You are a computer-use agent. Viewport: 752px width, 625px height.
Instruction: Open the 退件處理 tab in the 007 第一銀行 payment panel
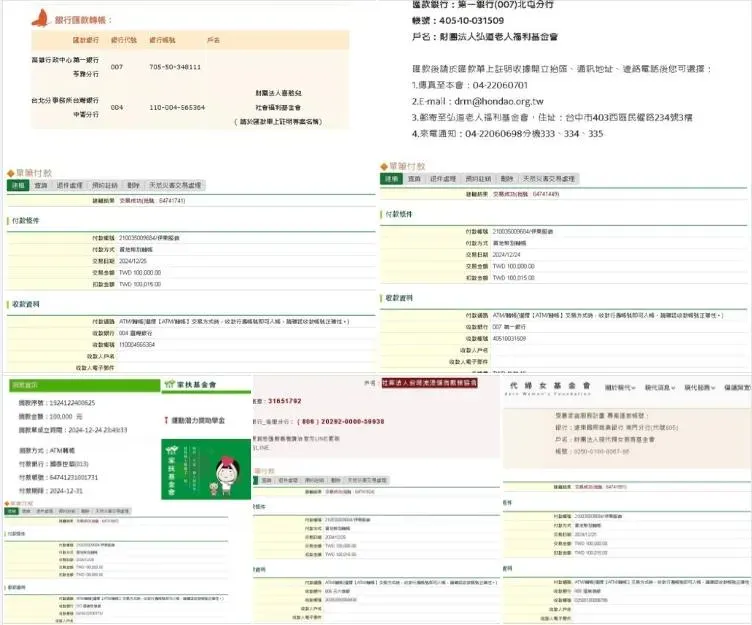[443, 179]
